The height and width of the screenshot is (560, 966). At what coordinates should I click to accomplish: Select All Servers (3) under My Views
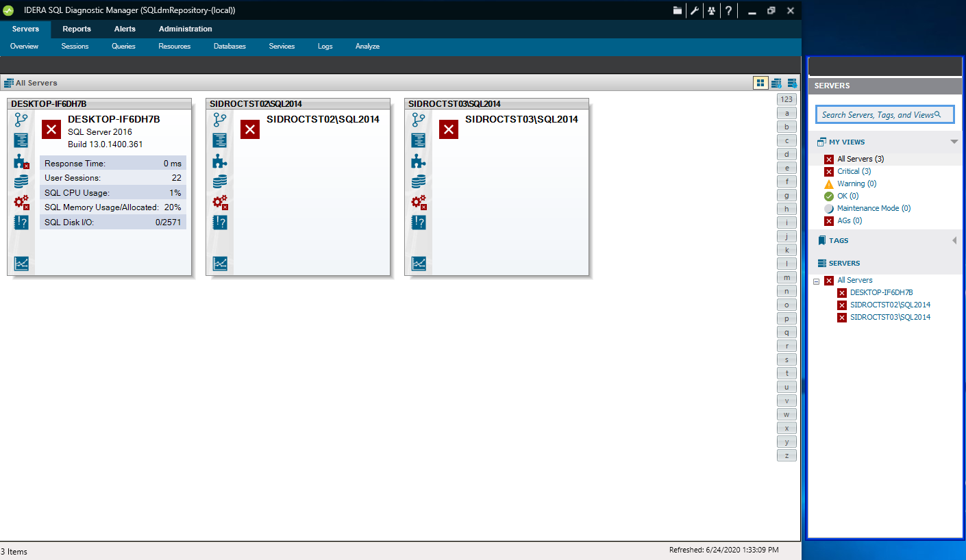coord(860,159)
